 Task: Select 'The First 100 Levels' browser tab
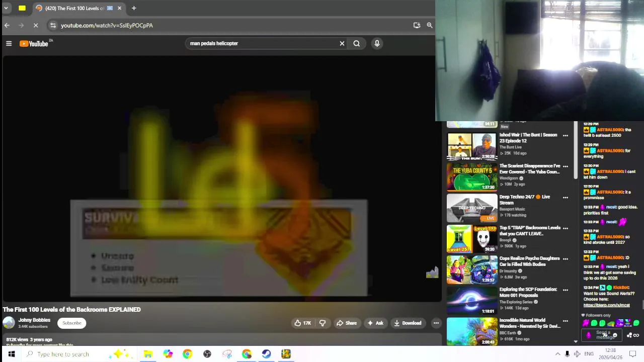pos(74,8)
